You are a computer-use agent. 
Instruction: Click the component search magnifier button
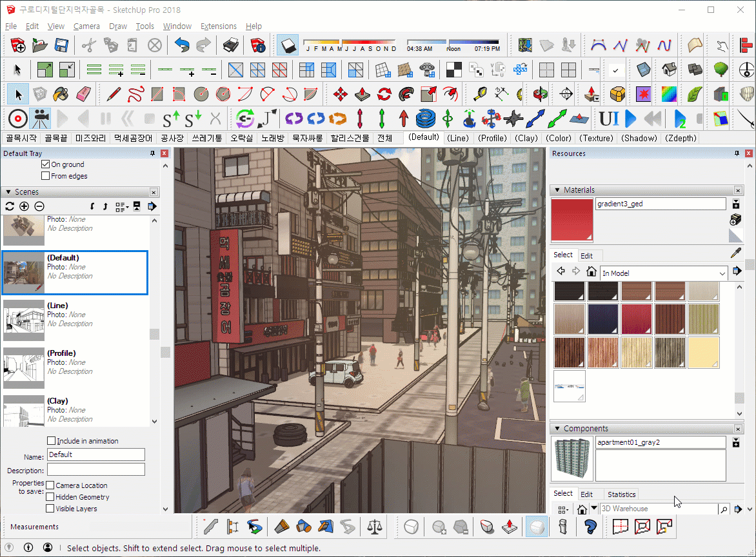point(724,509)
